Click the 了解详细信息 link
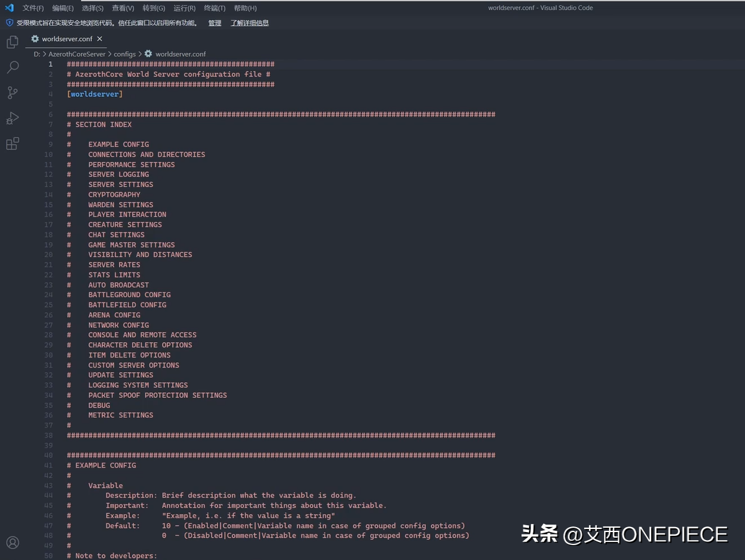Image resolution: width=745 pixels, height=560 pixels. point(250,23)
